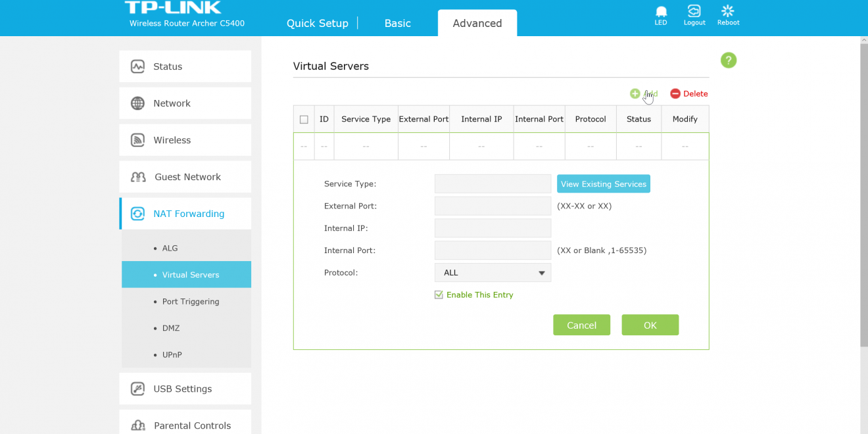Click View Existing Services button
This screenshot has height=434, width=868.
point(603,184)
